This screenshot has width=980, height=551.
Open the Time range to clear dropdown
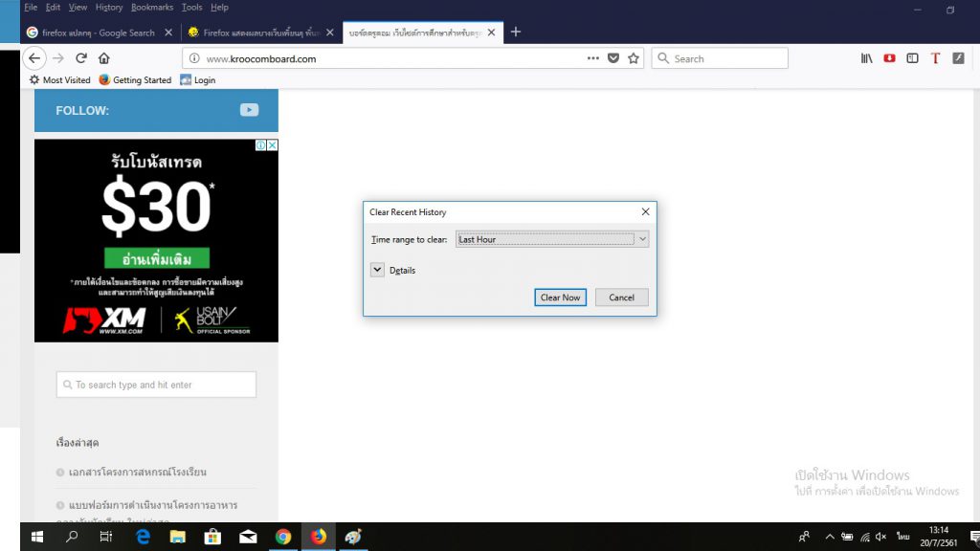pos(552,239)
